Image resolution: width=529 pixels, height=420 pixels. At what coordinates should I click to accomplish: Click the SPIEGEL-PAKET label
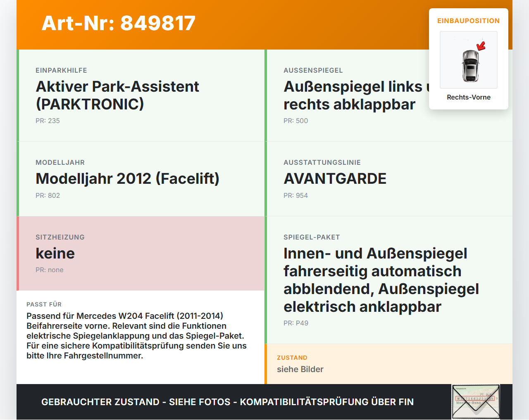312,237
